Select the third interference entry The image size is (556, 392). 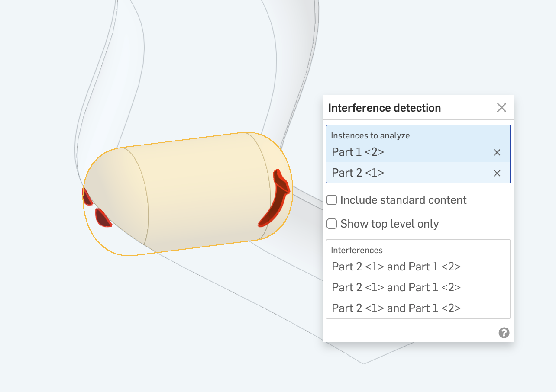pyautogui.click(x=396, y=308)
